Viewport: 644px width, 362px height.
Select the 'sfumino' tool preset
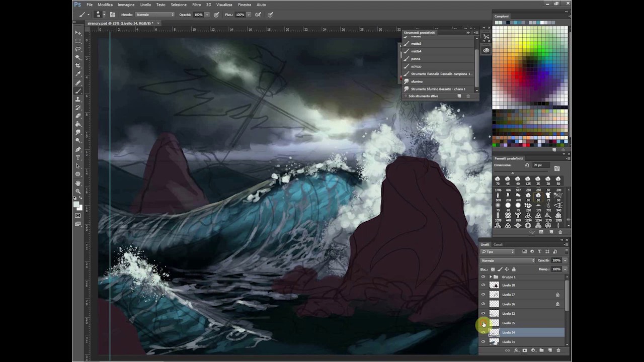pos(438,81)
